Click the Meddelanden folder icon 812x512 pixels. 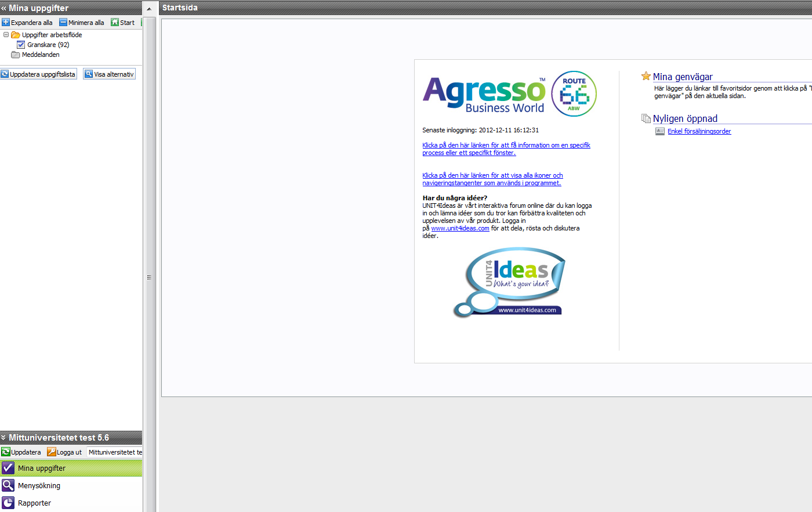point(16,55)
